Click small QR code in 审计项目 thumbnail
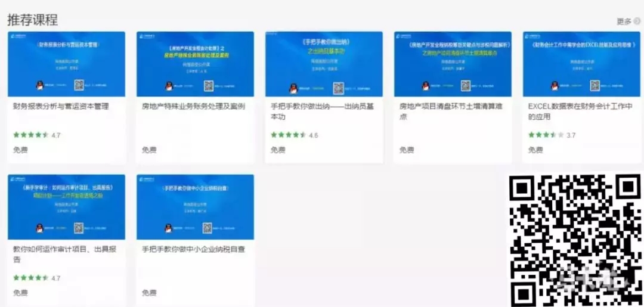 pos(79,228)
